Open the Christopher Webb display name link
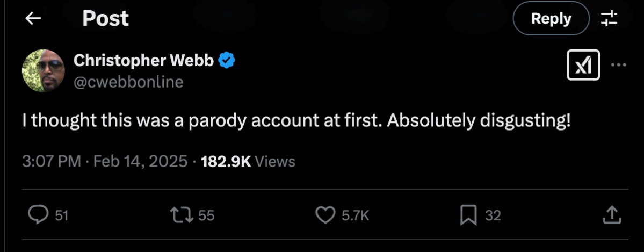Image resolution: width=644 pixels, height=252 pixels. pyautogui.click(x=144, y=61)
